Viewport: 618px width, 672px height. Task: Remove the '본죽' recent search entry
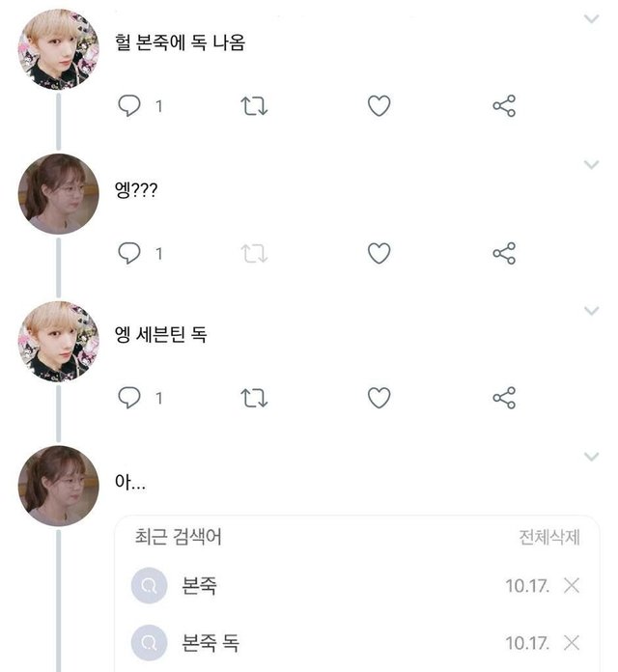click(x=572, y=585)
